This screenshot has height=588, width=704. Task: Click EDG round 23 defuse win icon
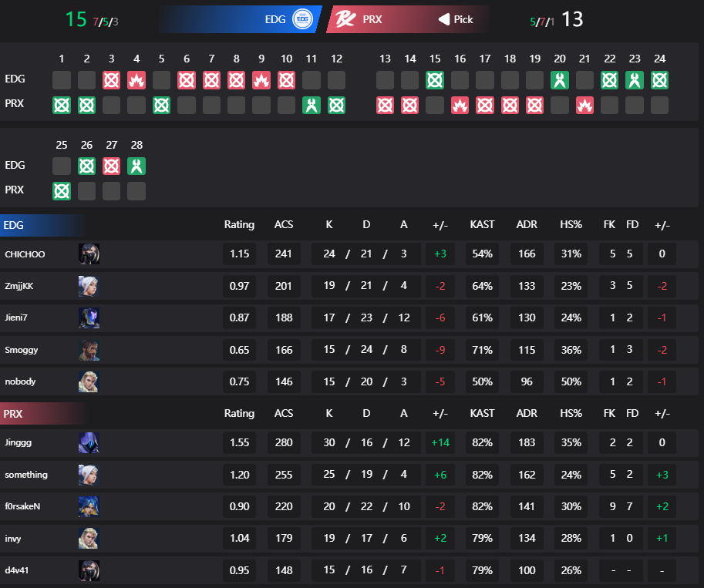point(635,80)
